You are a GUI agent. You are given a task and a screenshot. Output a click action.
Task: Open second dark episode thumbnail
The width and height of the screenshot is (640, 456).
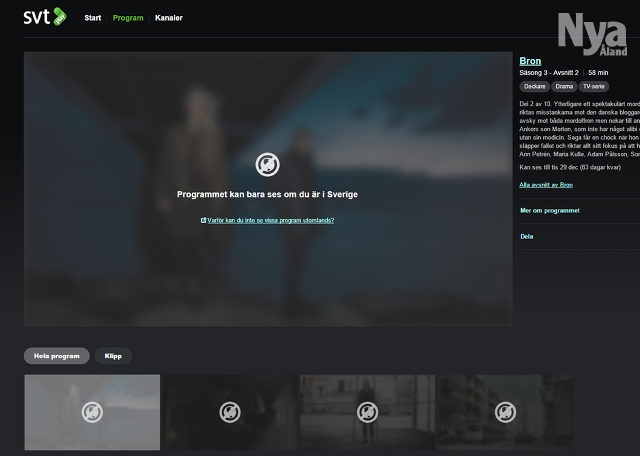click(x=230, y=412)
